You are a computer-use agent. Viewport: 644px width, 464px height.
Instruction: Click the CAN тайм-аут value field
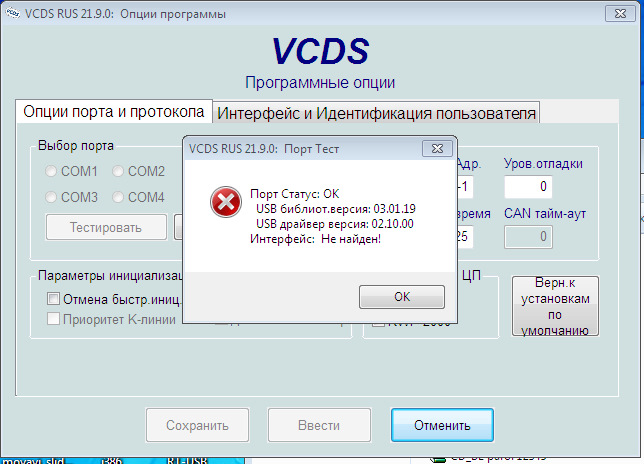click(528, 236)
